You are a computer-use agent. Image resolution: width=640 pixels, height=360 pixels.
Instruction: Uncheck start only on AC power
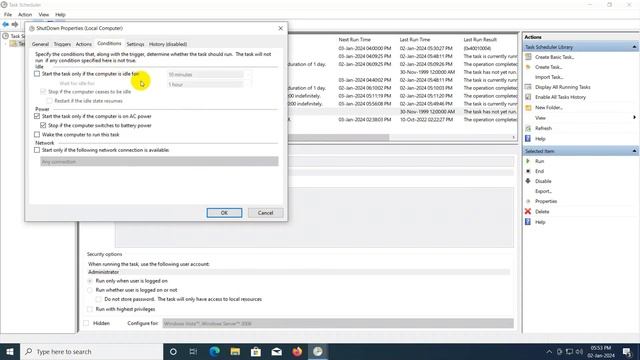point(37,116)
